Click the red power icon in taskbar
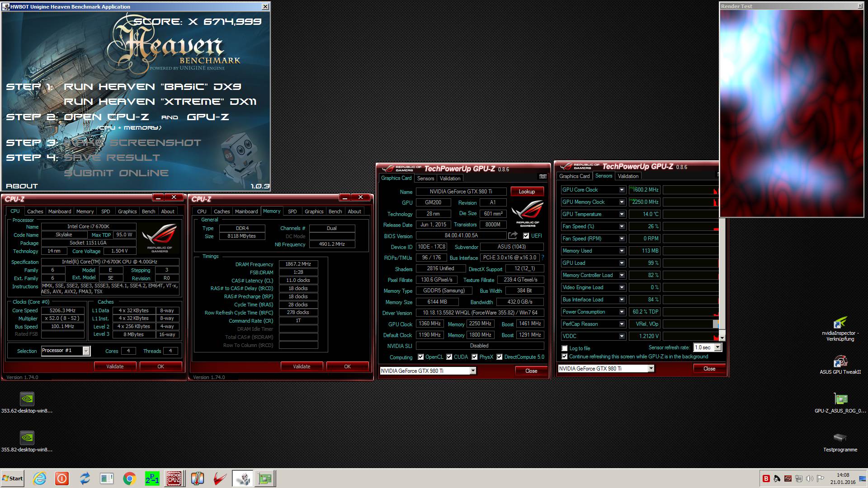This screenshot has width=868, height=488. pyautogui.click(x=62, y=479)
